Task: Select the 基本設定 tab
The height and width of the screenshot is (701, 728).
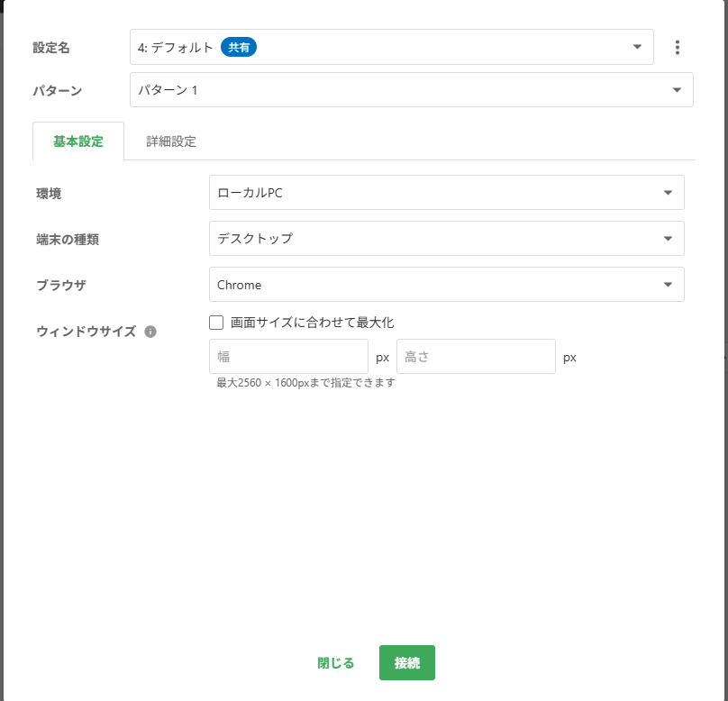Action: click(x=78, y=141)
